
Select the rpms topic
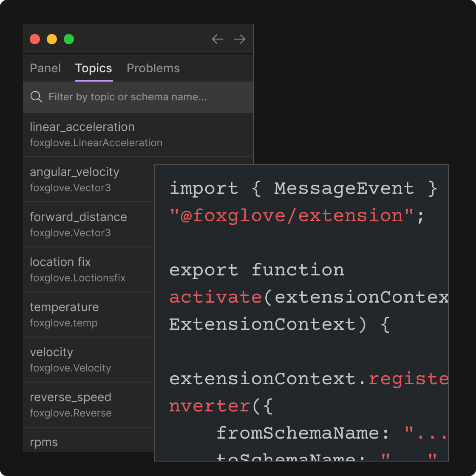pyautogui.click(x=44, y=442)
